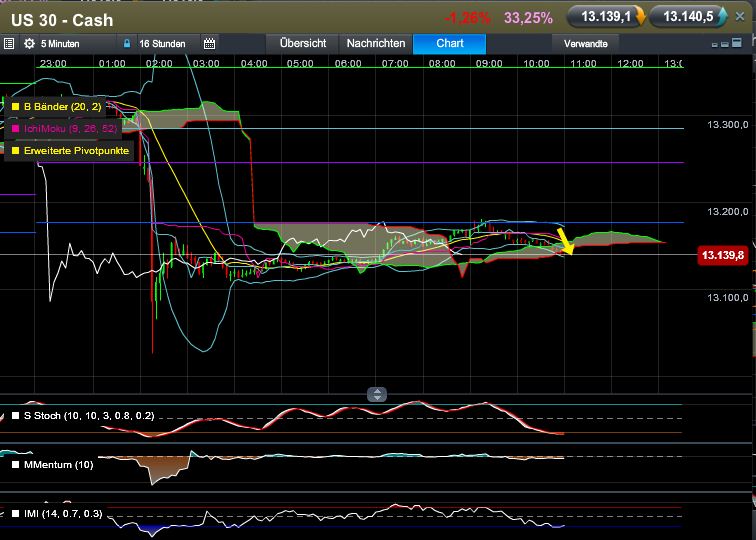Switch to the Nachrichten tab
The width and height of the screenshot is (756, 540).
pyautogui.click(x=375, y=44)
